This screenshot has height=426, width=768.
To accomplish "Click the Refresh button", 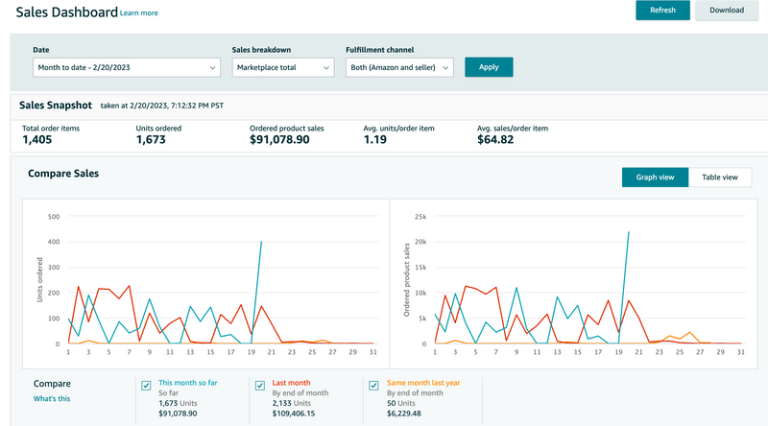I will [x=662, y=10].
